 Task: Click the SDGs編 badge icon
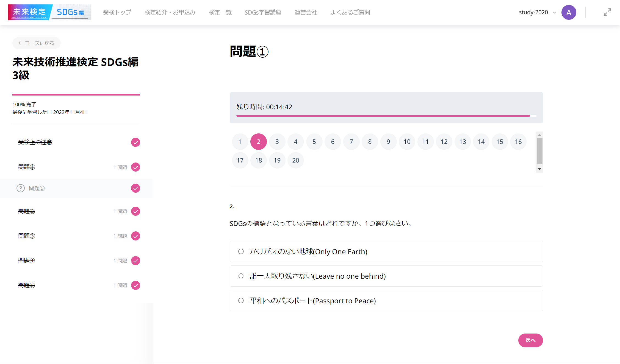pos(70,12)
